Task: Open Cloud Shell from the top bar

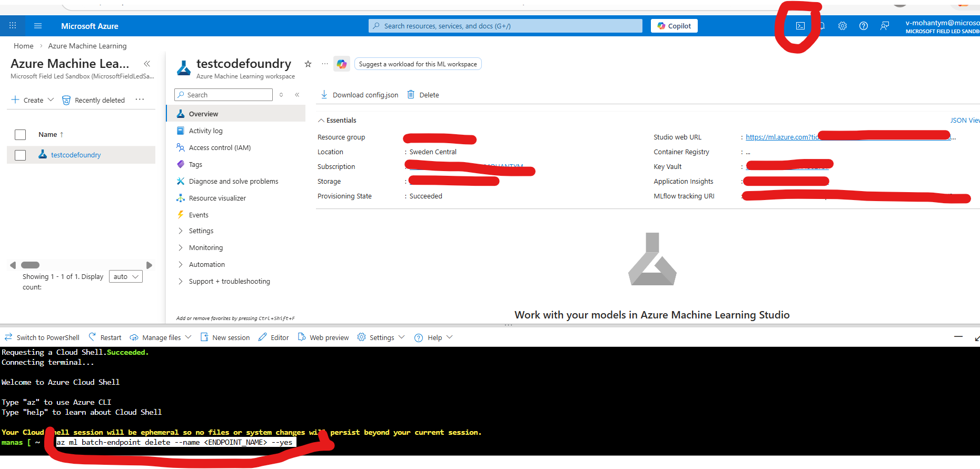Action: tap(800, 26)
